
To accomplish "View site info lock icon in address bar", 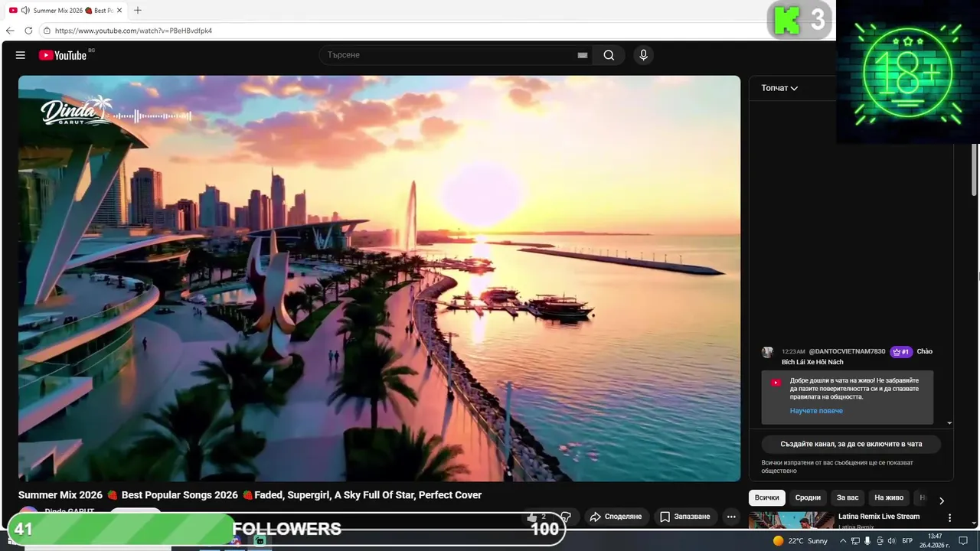I will point(47,31).
